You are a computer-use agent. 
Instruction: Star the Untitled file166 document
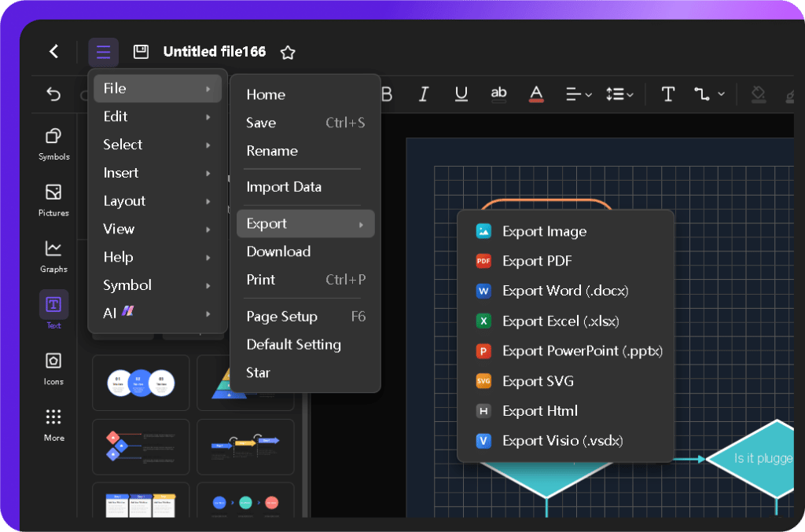pos(287,51)
